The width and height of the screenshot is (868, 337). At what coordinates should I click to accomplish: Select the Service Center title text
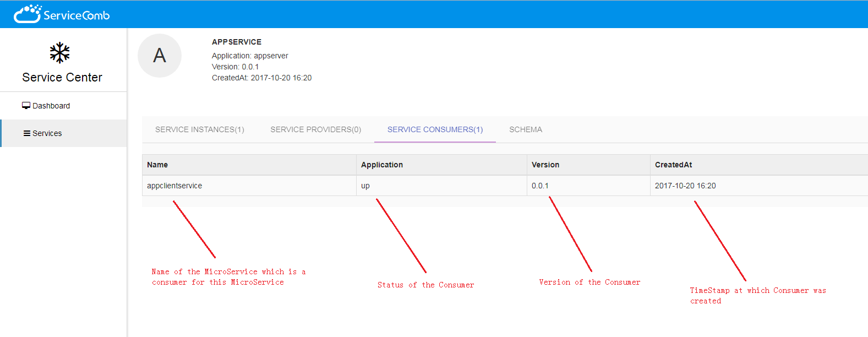(62, 78)
